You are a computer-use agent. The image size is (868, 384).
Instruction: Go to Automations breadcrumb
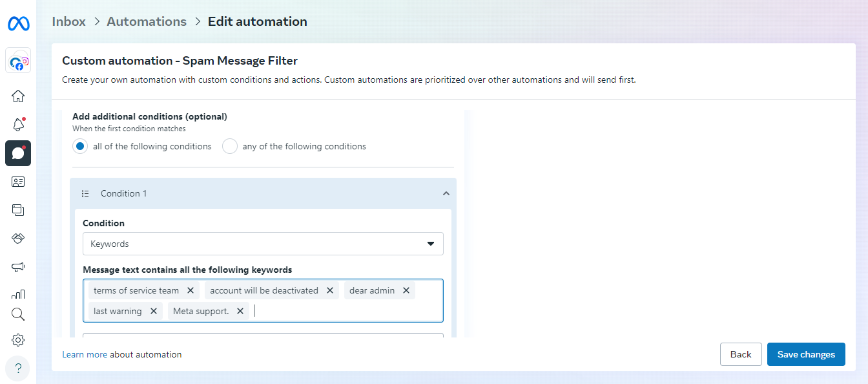(x=147, y=21)
